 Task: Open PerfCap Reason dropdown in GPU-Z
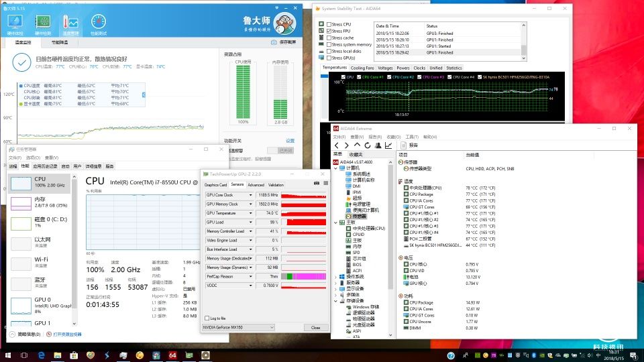tap(250, 276)
